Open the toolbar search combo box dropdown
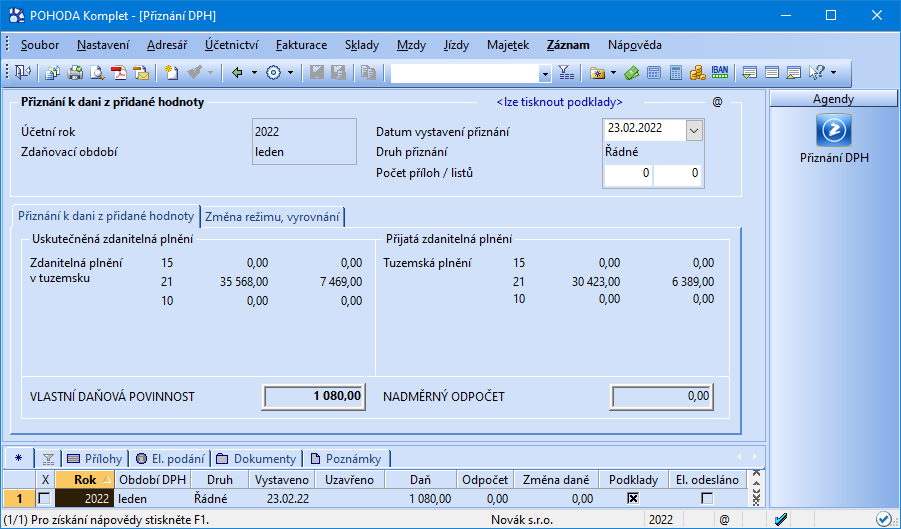The height and width of the screenshot is (529, 901). tap(545, 74)
